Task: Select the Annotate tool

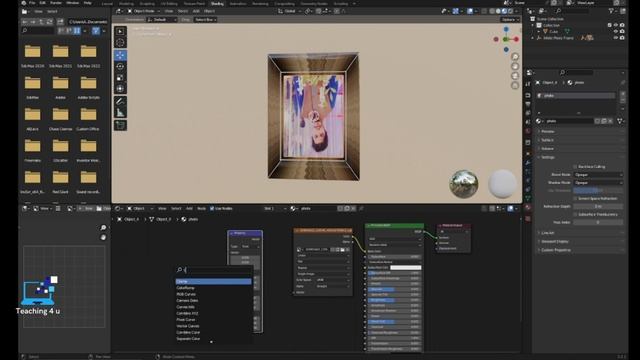Action: [x=120, y=101]
